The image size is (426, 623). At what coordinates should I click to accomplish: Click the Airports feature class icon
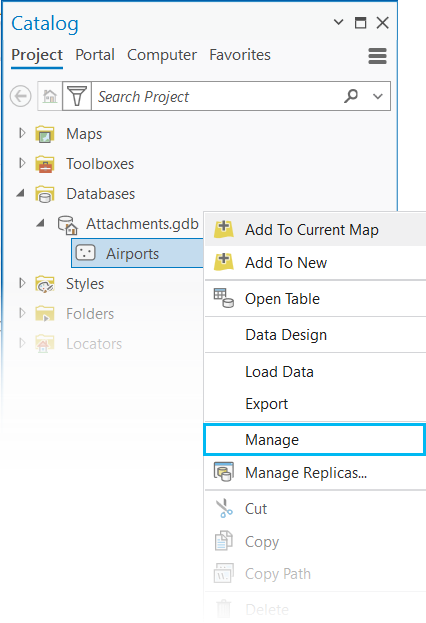pos(85,253)
